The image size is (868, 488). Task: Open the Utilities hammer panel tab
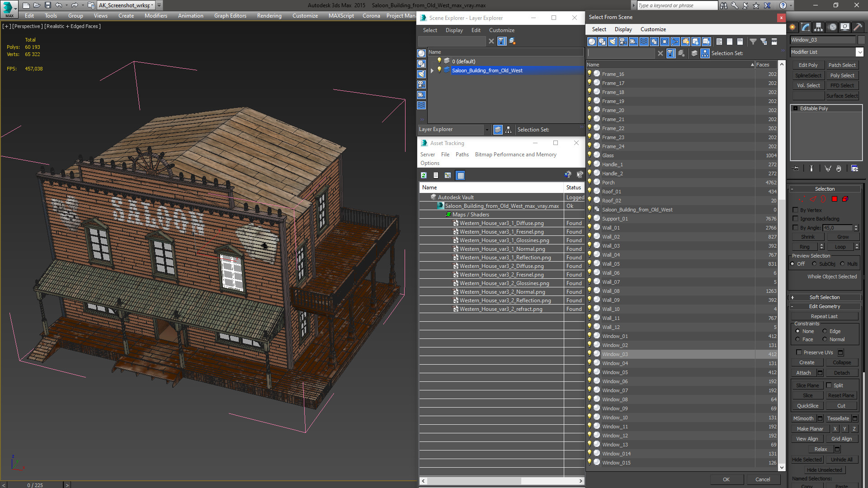[858, 27]
